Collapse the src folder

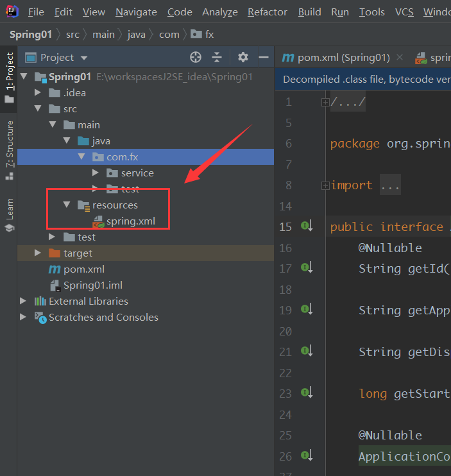[38, 108]
